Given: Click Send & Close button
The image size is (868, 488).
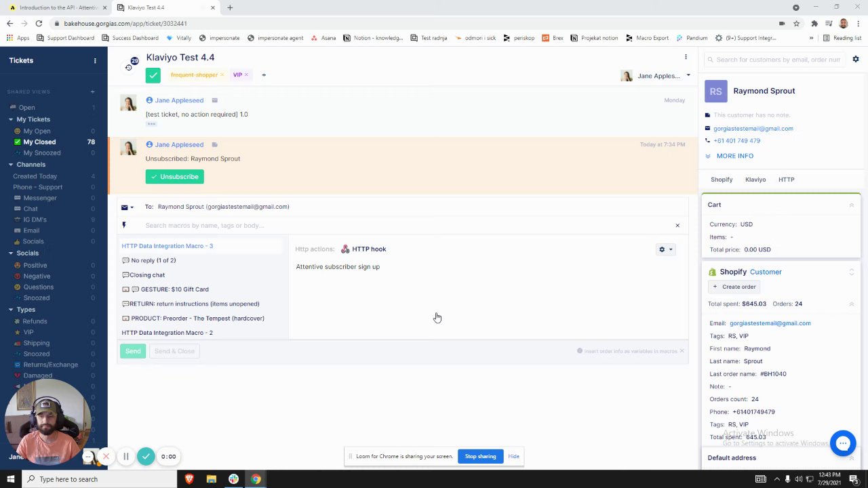Looking at the screenshot, I should tap(174, 351).
